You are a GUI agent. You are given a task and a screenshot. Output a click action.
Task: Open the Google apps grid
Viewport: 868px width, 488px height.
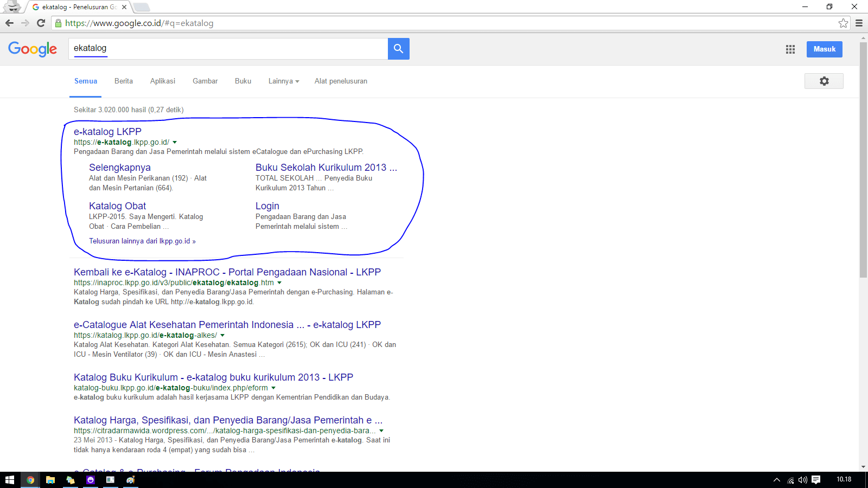click(x=790, y=49)
